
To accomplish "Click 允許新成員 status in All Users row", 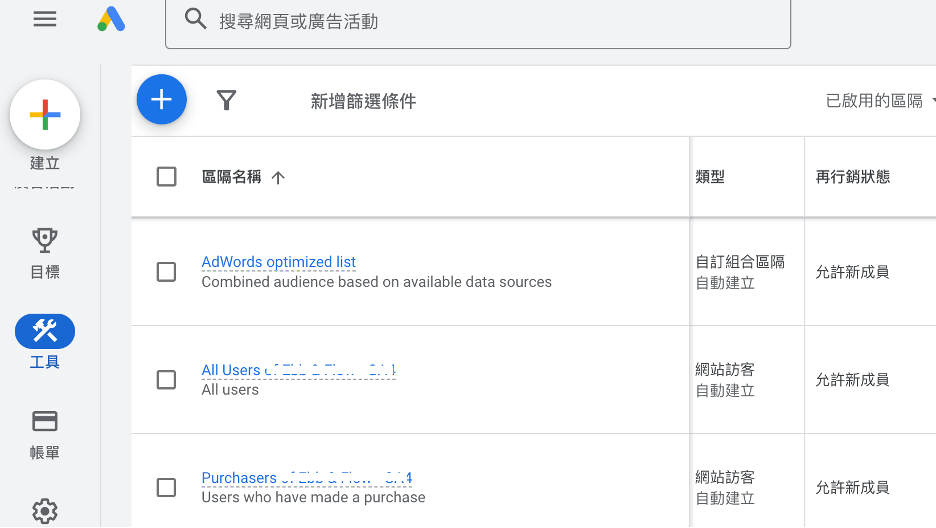I will pos(852,379).
